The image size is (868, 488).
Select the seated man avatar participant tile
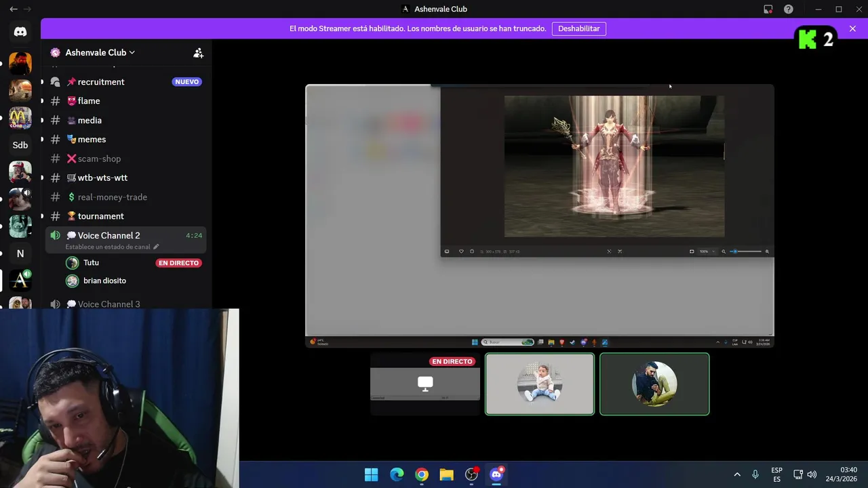tap(654, 384)
